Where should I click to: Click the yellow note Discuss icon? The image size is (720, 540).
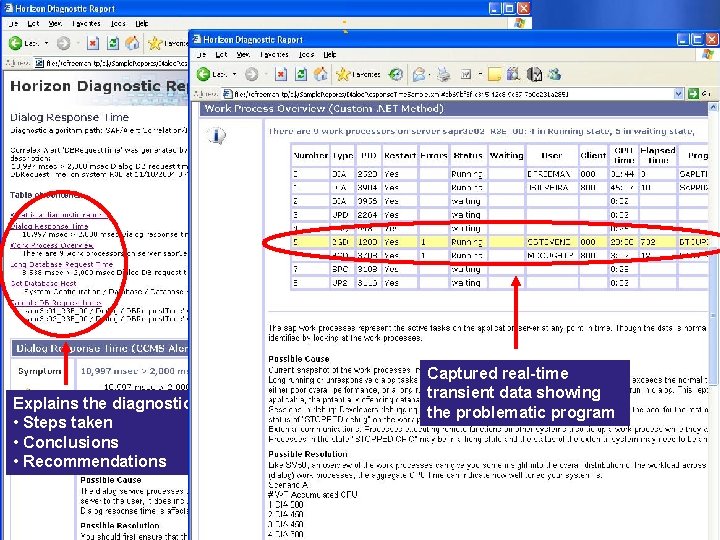(x=495, y=74)
